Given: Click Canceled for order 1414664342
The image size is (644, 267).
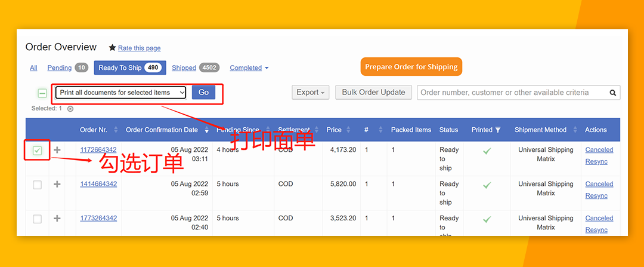Looking at the screenshot, I should 599,184.
